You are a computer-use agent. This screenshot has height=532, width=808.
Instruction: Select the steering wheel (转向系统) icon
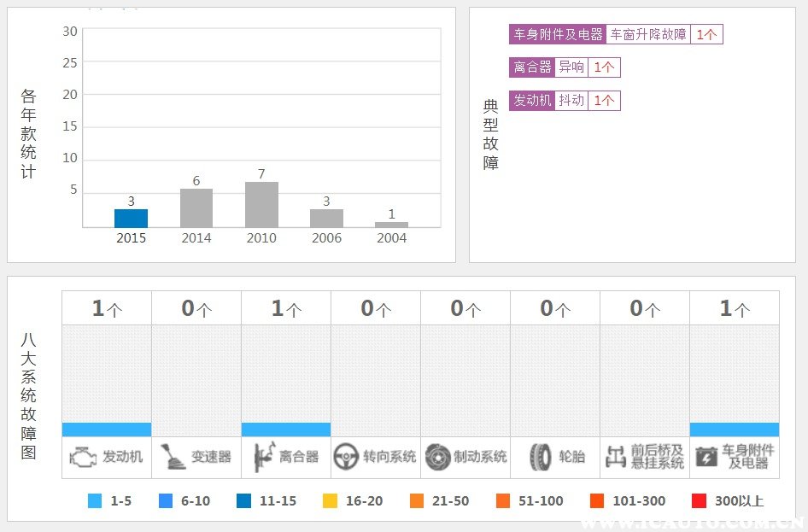pyautogui.click(x=345, y=457)
